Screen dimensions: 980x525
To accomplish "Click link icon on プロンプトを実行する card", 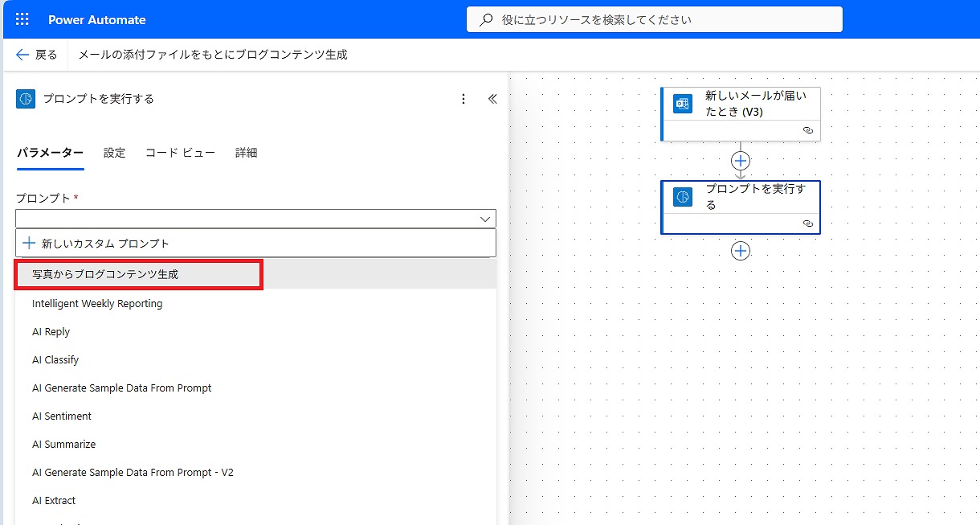I will (808, 223).
